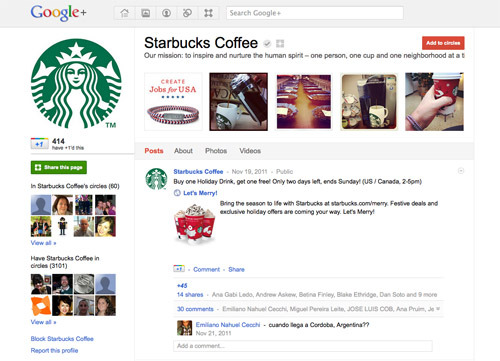
Task: Open the coffee tasting table photo
Action: (304, 102)
